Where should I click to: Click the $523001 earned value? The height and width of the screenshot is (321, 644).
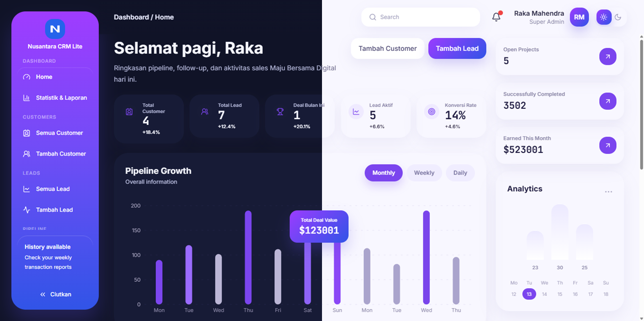click(x=523, y=149)
